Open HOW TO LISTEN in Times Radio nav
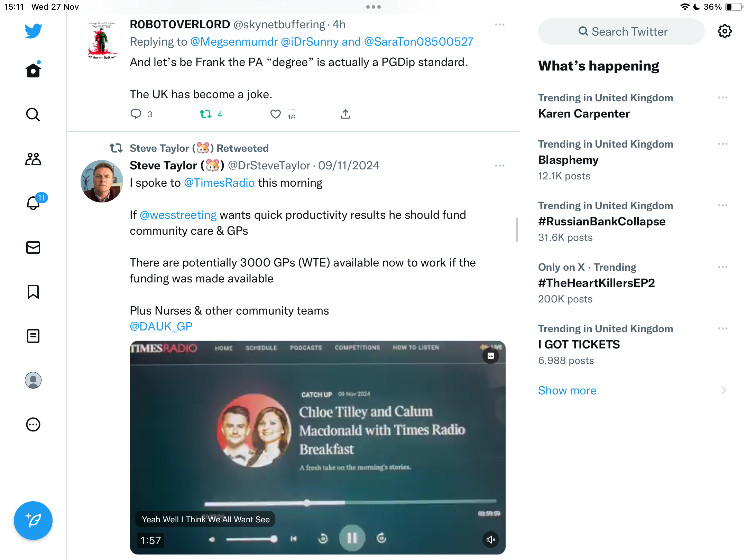This screenshot has height=560, width=747. 416,347
